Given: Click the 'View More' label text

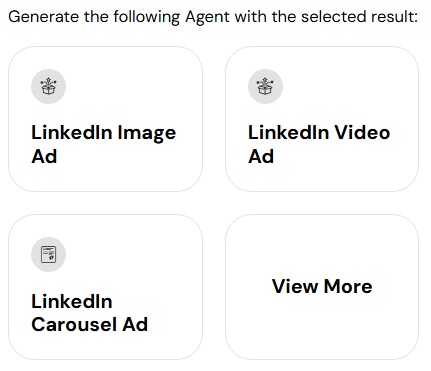Looking at the screenshot, I should (x=322, y=286).
